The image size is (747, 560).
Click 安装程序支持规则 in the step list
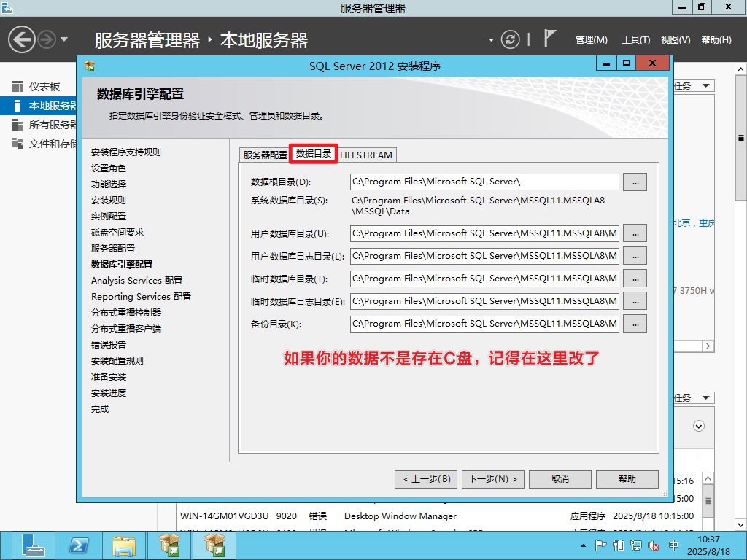pos(125,152)
